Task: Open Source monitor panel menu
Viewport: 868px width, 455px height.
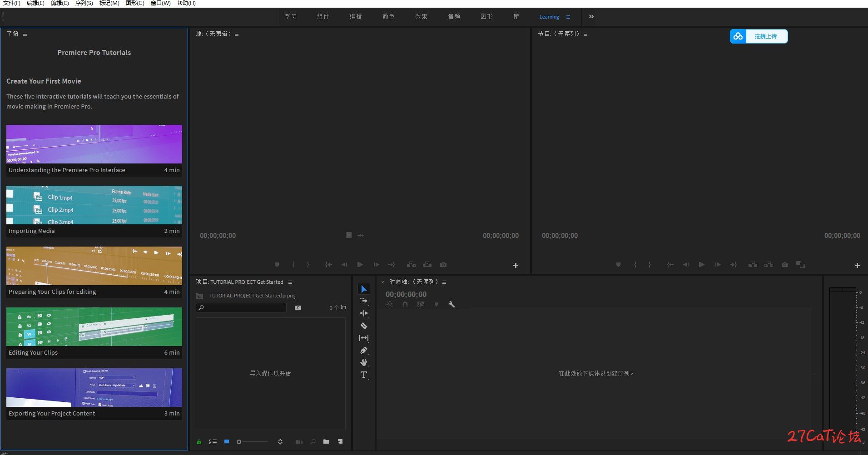Action: click(237, 34)
